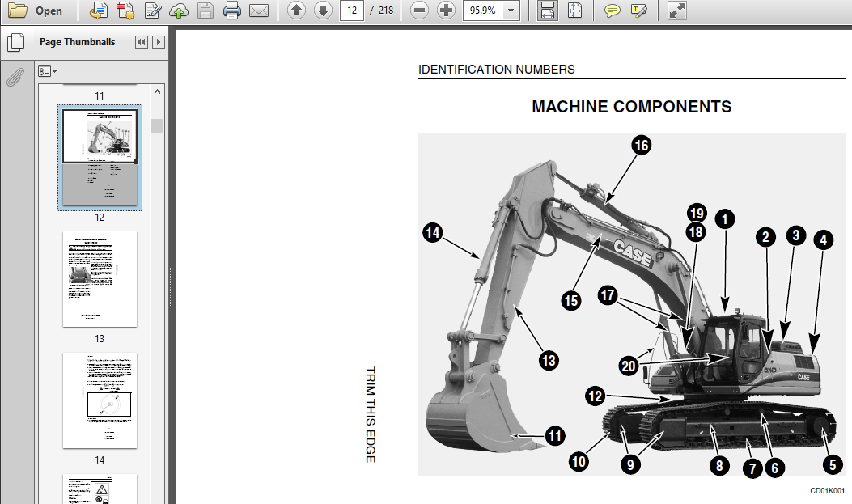Screen dimensions: 852x504
Task: Open the Attachments paperclip panel
Action: coord(15,77)
